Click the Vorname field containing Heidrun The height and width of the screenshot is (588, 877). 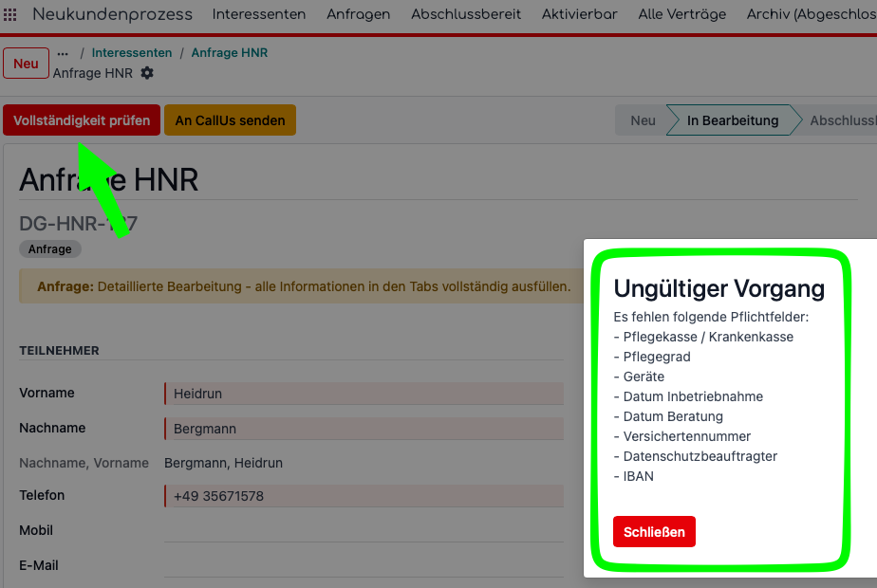tap(364, 394)
